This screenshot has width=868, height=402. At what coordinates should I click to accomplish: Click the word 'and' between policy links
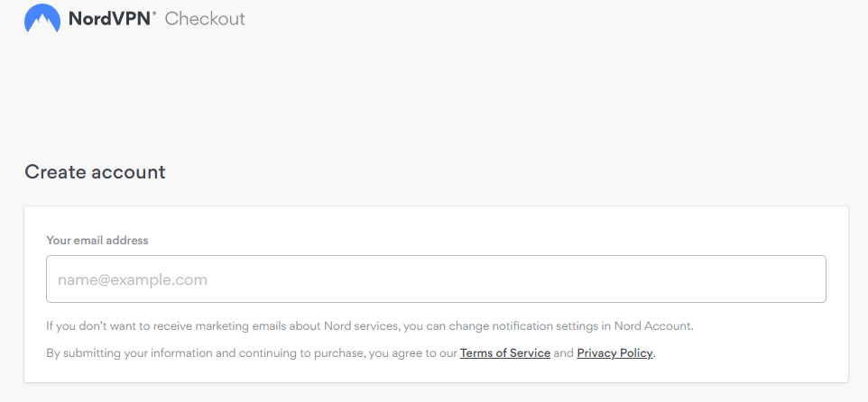coord(564,352)
